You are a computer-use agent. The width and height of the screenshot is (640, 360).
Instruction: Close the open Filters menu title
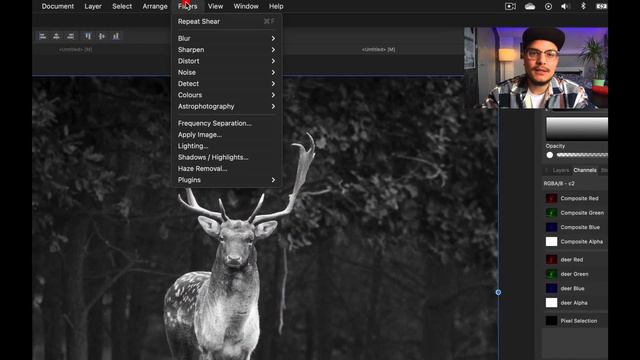point(187,6)
